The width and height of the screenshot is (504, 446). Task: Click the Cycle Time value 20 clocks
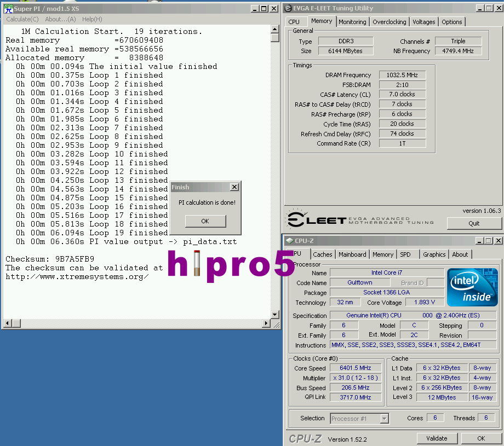click(x=402, y=124)
